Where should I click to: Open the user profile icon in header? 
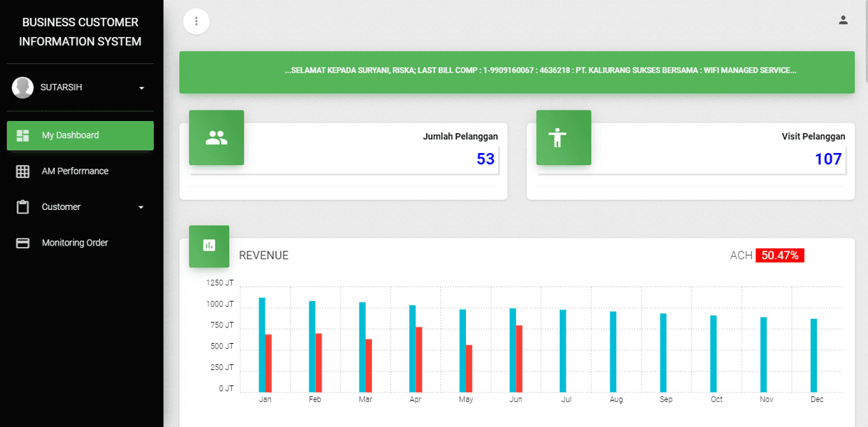click(x=843, y=20)
